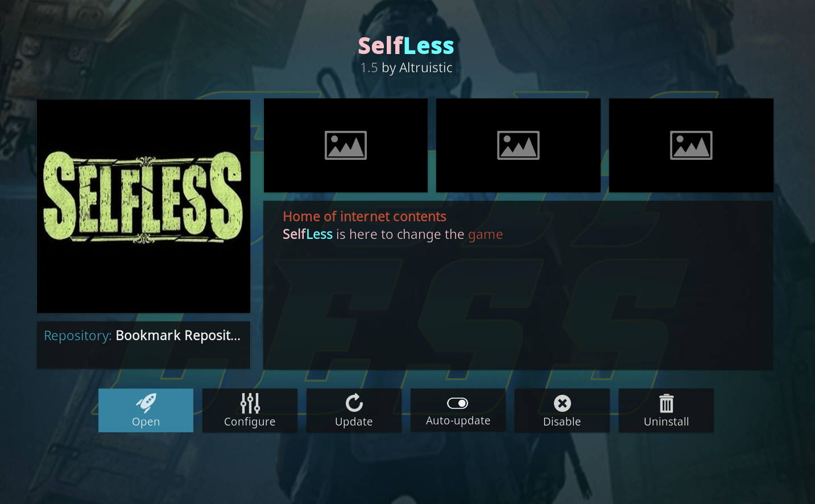Image resolution: width=815 pixels, height=504 pixels.
Task: Click the Update button label
Action: click(354, 422)
